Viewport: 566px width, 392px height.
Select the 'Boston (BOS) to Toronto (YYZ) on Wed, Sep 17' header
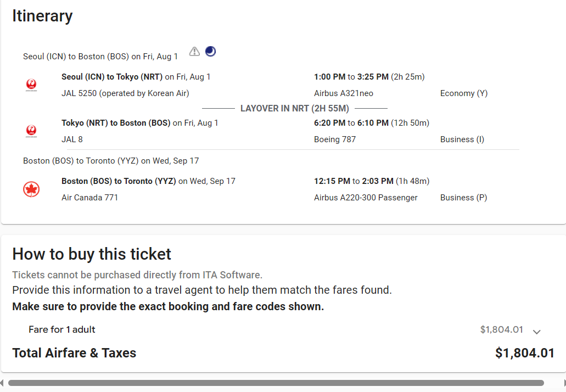[x=111, y=161]
